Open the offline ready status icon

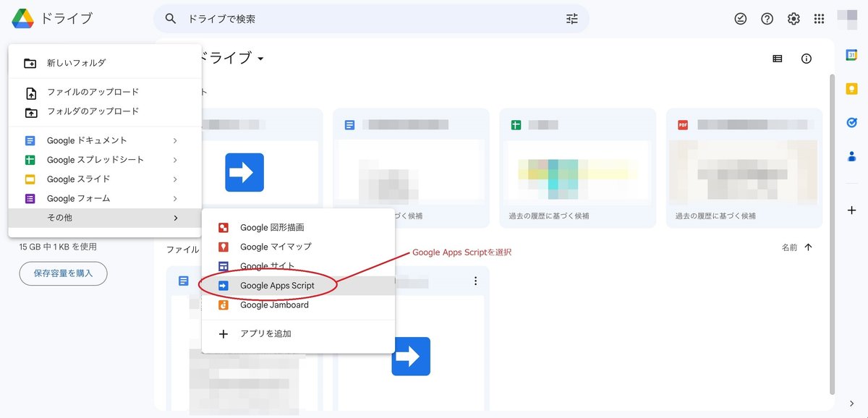point(741,19)
